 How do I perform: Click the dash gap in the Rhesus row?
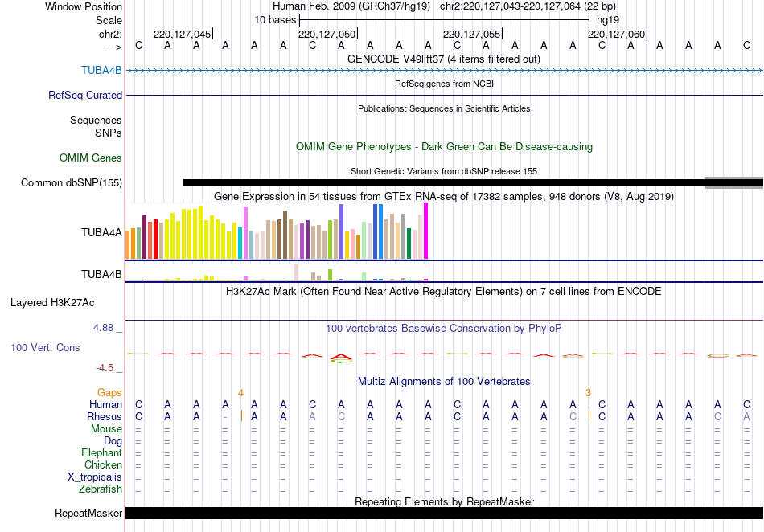click(x=225, y=417)
